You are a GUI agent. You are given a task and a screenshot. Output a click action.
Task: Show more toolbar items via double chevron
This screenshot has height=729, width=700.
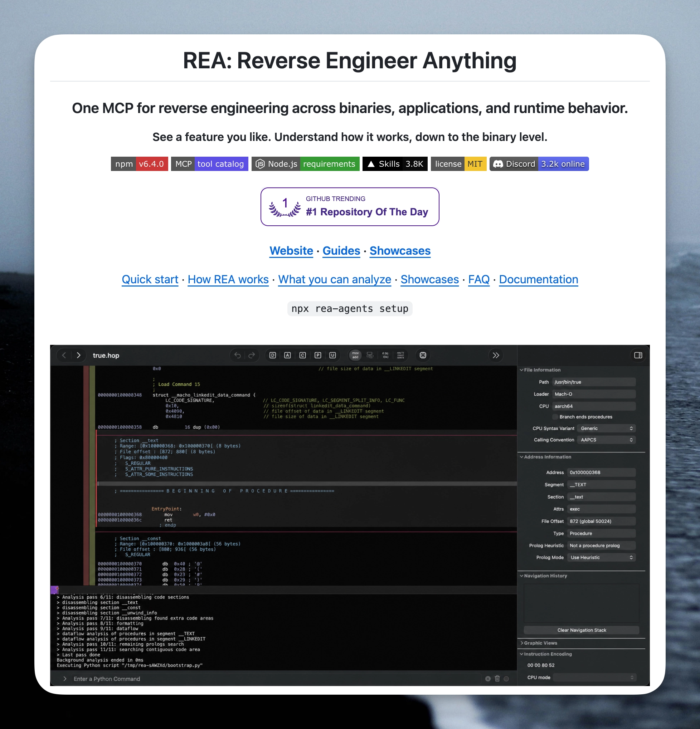[x=496, y=355]
